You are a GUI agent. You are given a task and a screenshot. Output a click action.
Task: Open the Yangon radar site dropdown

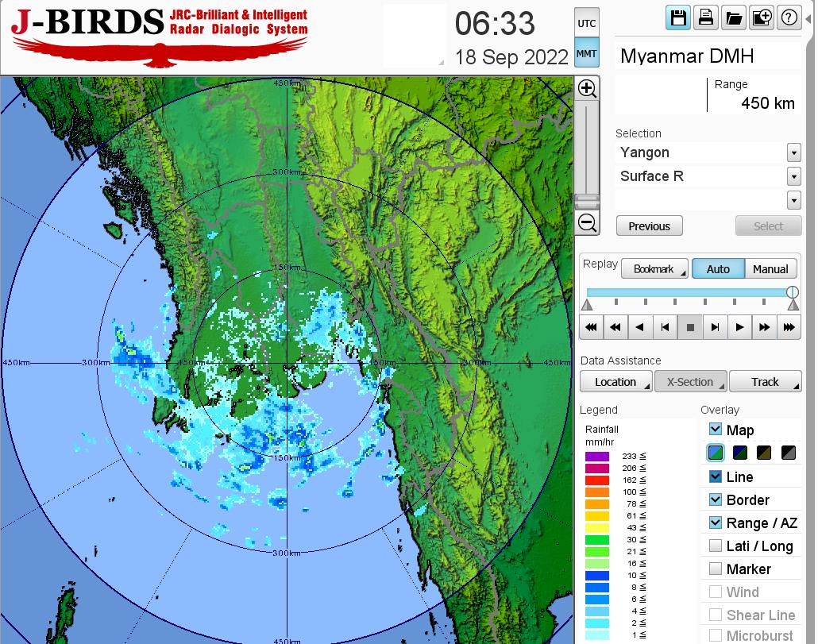[793, 152]
